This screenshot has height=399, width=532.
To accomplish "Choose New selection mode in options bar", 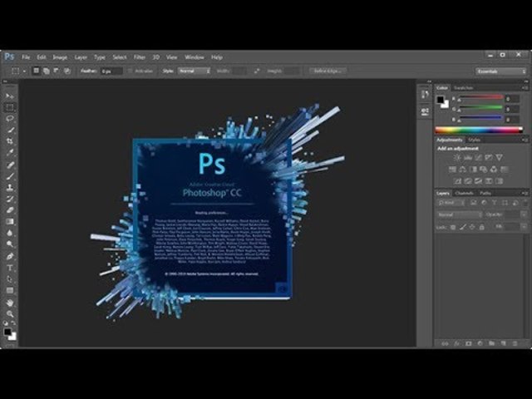I will [36, 71].
